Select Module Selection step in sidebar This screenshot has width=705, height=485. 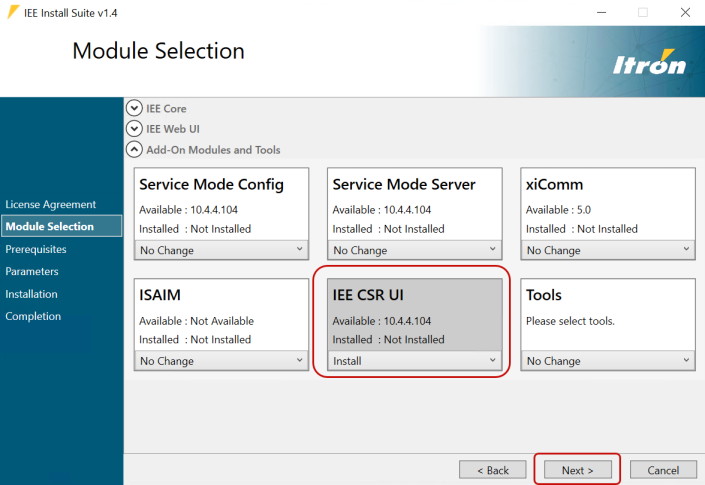point(62,226)
